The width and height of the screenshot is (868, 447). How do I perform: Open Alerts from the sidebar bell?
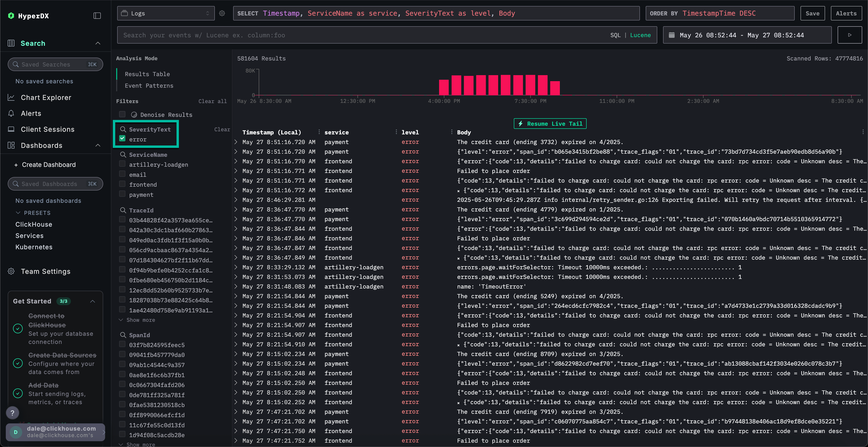click(x=11, y=113)
